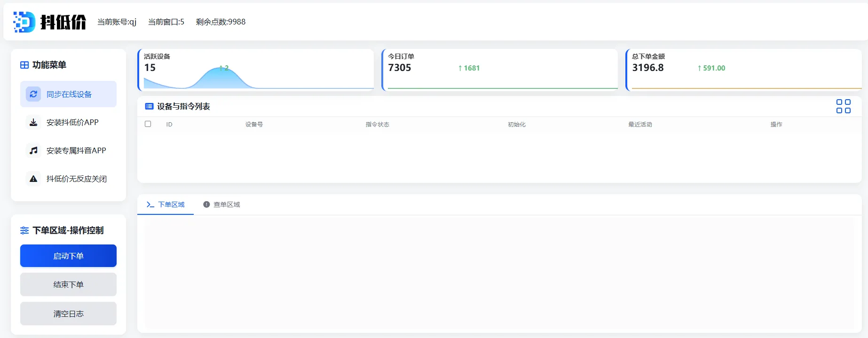This screenshot has height=338, width=868.
Task: Tick the select-all checkbox in device table
Action: point(148,124)
